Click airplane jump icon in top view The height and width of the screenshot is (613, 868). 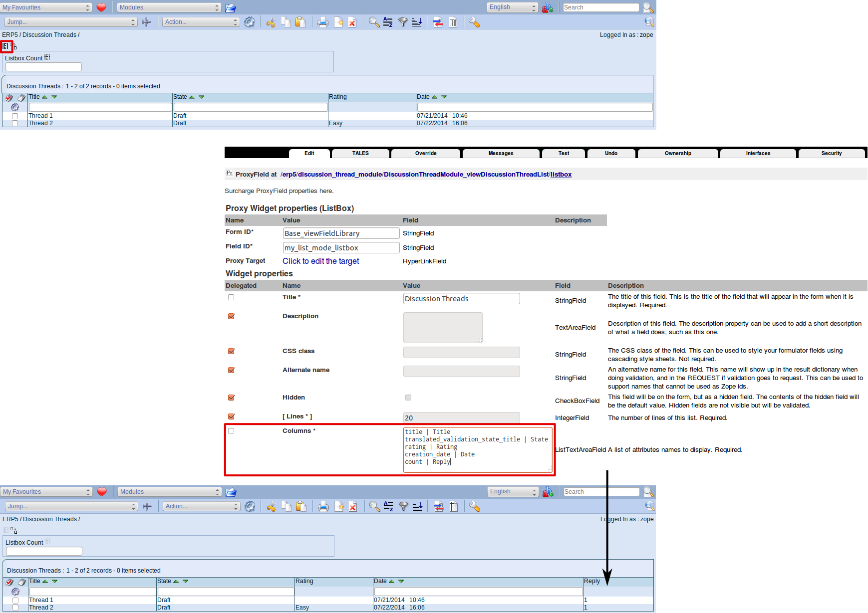146,22
